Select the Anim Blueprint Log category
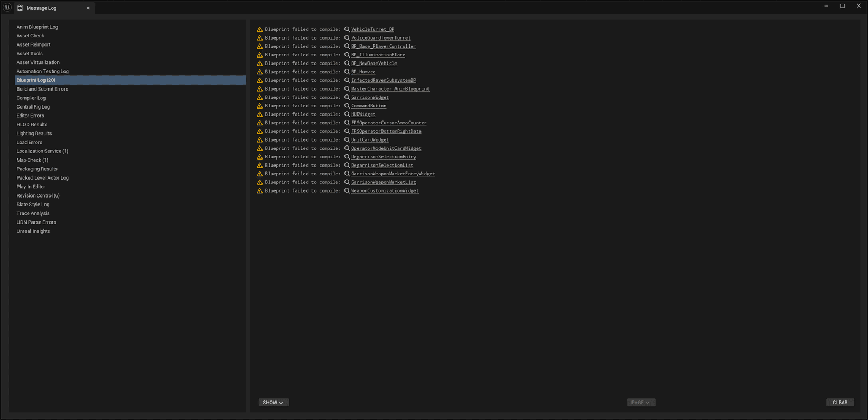This screenshot has height=420, width=868. pyautogui.click(x=130, y=27)
